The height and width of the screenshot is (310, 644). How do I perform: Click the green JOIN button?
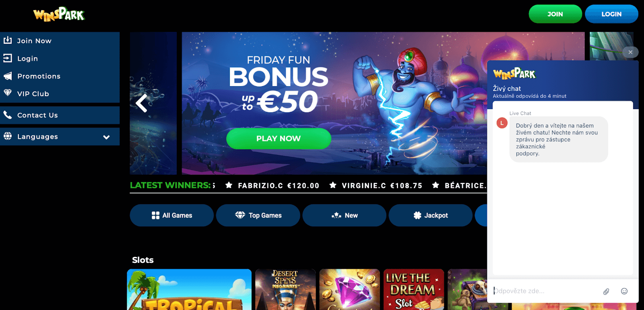click(x=555, y=14)
